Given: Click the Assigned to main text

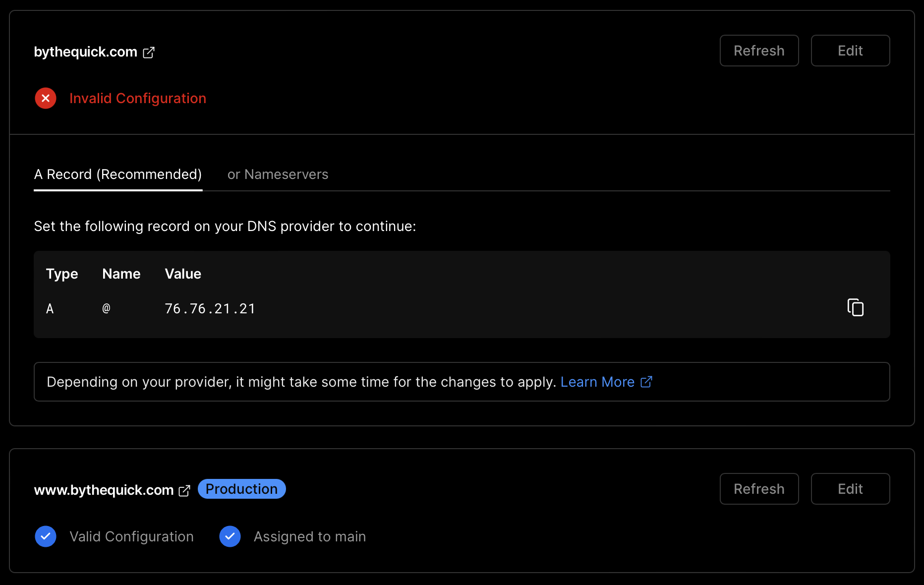Looking at the screenshot, I should pyautogui.click(x=310, y=536).
